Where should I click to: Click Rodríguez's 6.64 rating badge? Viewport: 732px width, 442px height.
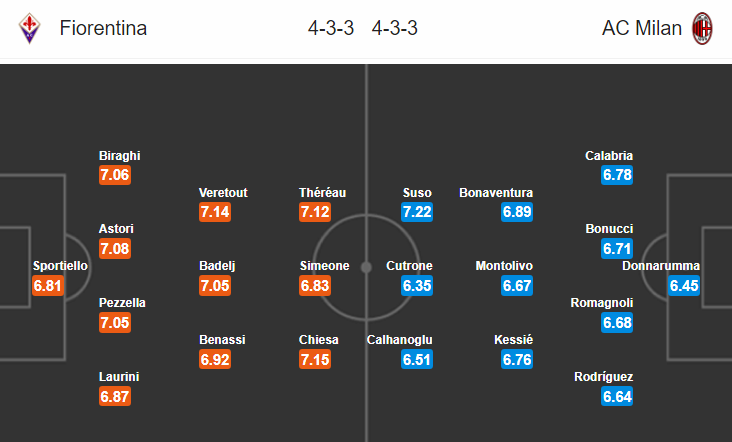pyautogui.click(x=617, y=396)
